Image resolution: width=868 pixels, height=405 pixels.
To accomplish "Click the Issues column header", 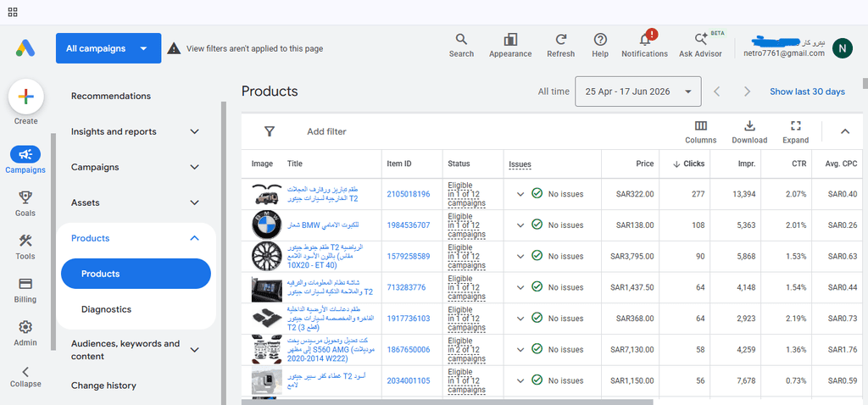I will pyautogui.click(x=520, y=164).
